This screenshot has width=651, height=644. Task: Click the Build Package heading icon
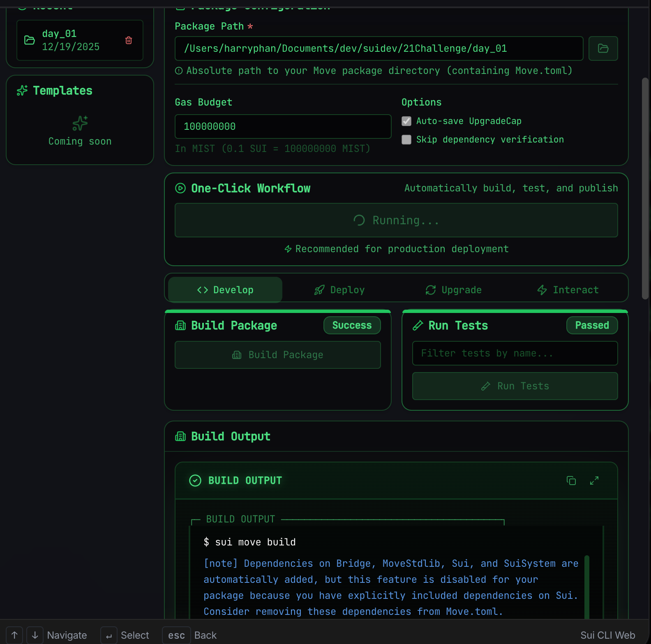180,326
